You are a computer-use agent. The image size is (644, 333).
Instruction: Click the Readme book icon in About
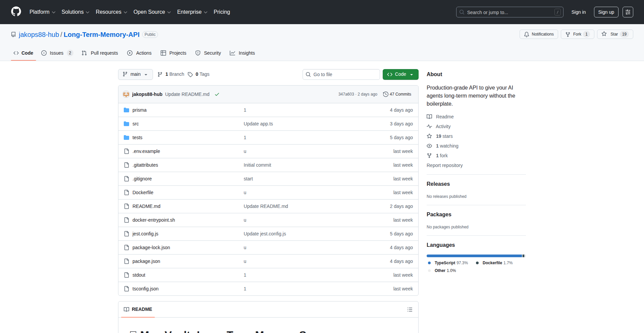[x=430, y=116]
